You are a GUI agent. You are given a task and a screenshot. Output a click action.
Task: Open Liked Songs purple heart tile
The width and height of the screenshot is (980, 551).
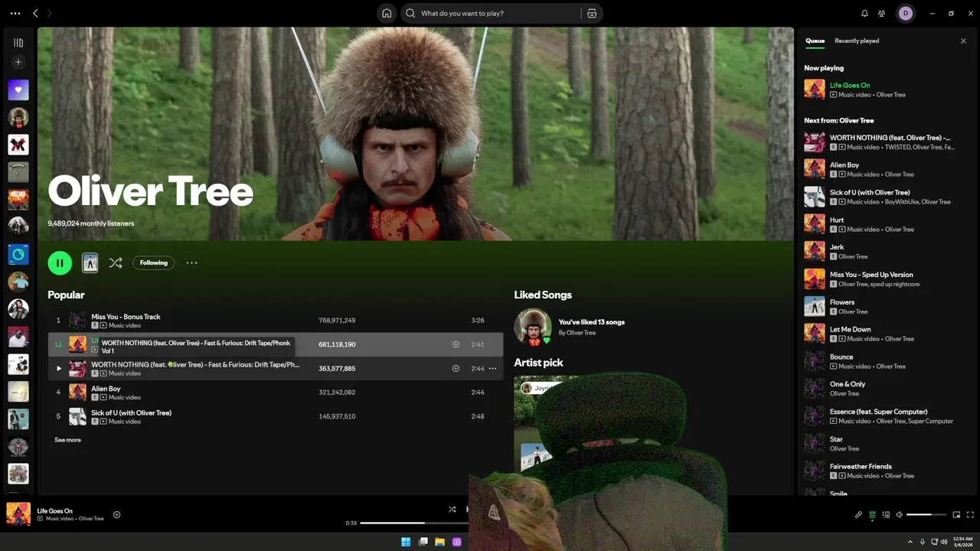click(18, 90)
